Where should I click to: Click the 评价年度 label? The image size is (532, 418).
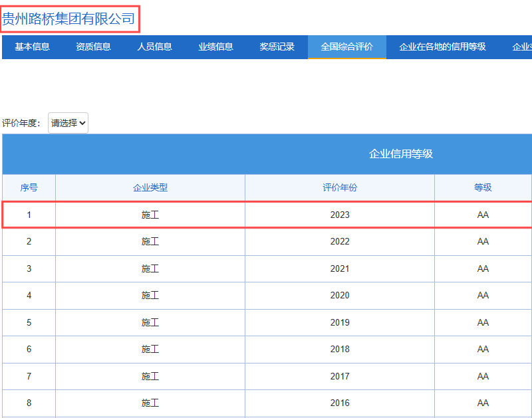click(21, 123)
